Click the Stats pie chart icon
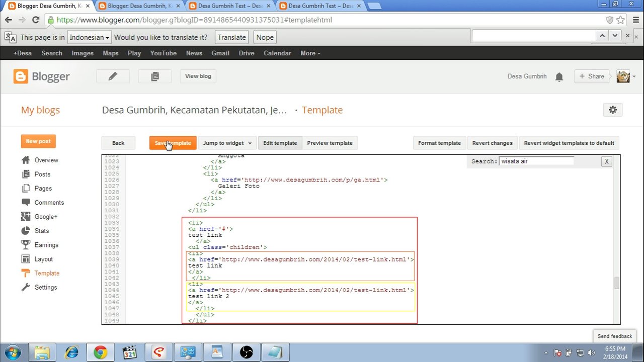 pos(26,231)
